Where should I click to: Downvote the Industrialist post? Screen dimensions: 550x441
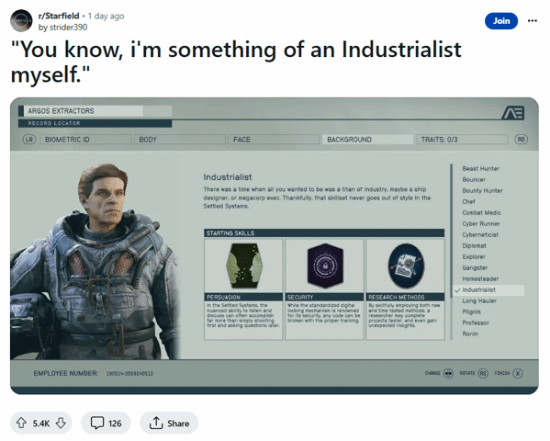tap(61, 423)
